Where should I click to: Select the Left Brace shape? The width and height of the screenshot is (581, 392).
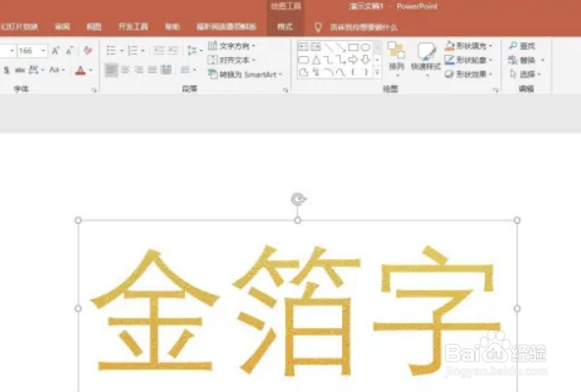[353, 72]
